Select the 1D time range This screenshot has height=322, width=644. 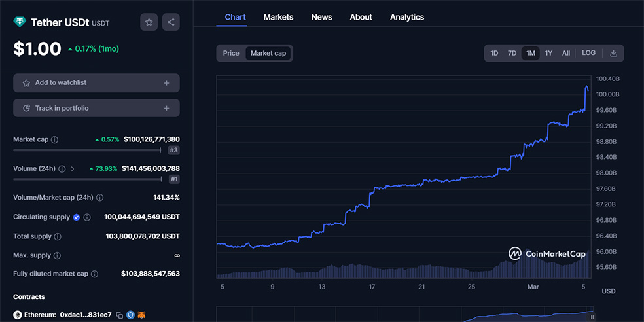coord(494,54)
